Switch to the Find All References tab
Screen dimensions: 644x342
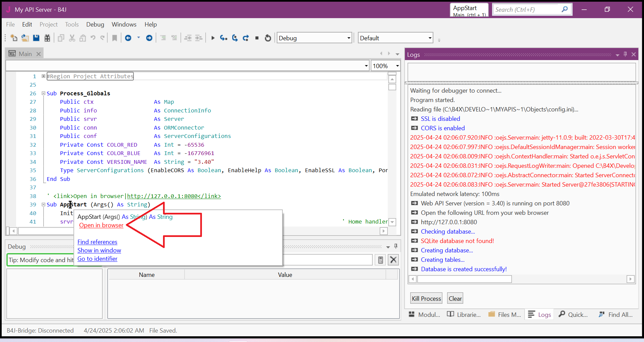pyautogui.click(x=616, y=314)
